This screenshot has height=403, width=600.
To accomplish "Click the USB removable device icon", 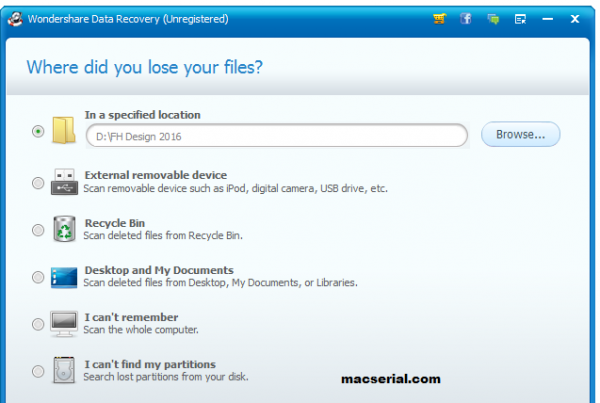I will 64,182.
